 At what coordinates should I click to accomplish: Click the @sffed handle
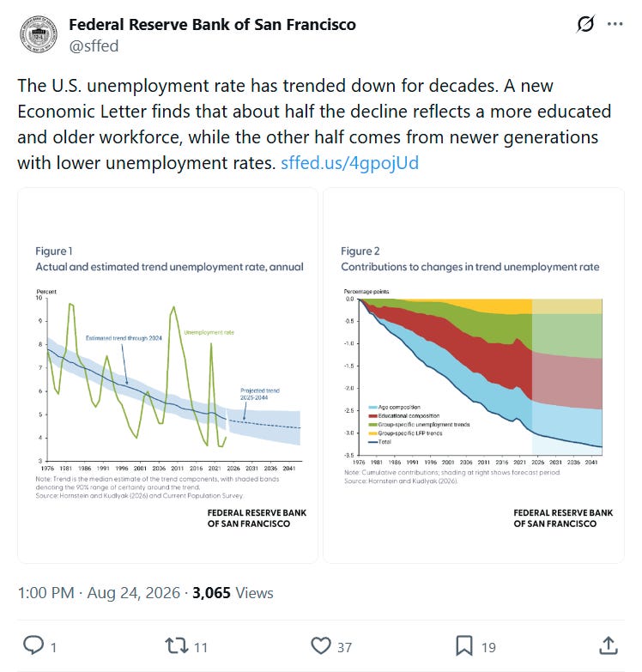point(94,45)
